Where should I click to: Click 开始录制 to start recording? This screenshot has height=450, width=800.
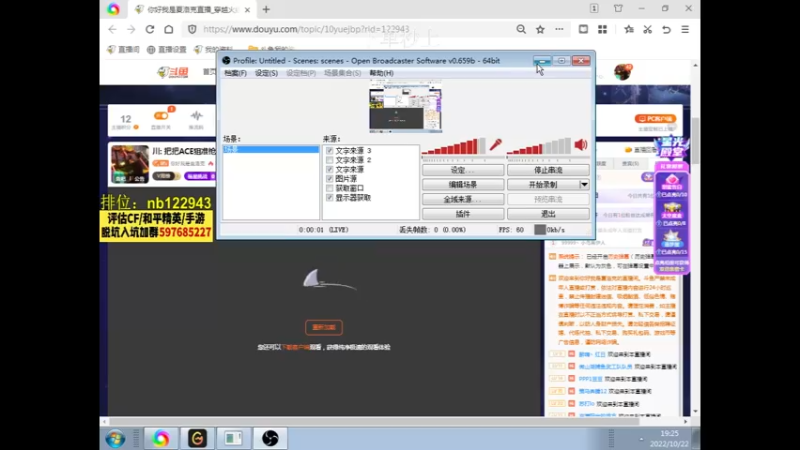pyautogui.click(x=543, y=185)
